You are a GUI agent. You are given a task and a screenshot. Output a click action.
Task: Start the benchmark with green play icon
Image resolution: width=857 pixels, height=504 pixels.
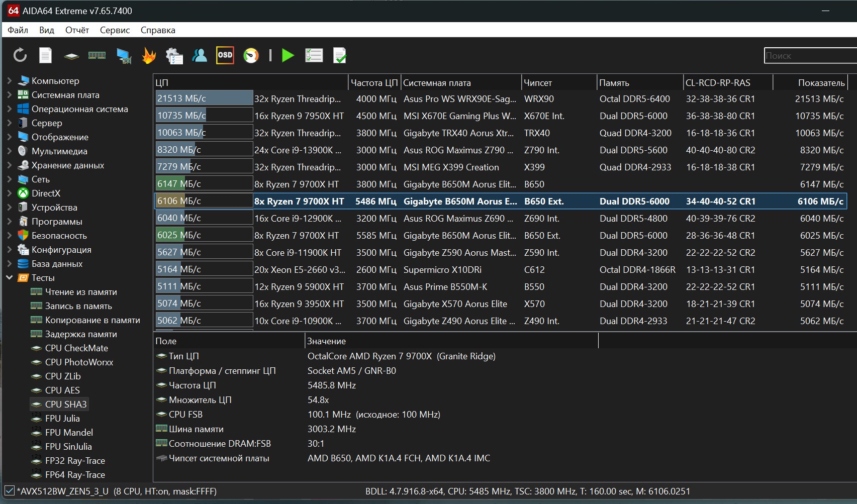click(288, 55)
